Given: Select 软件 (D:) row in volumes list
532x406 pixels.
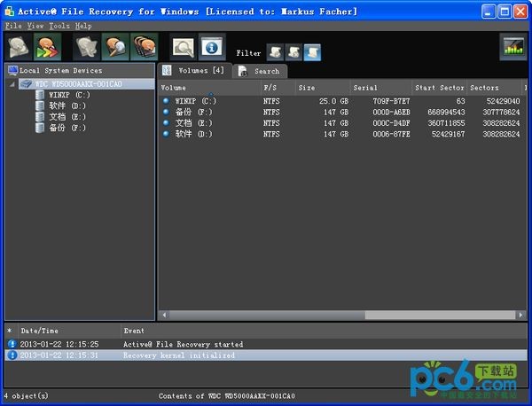Looking at the screenshot, I should [342, 134].
